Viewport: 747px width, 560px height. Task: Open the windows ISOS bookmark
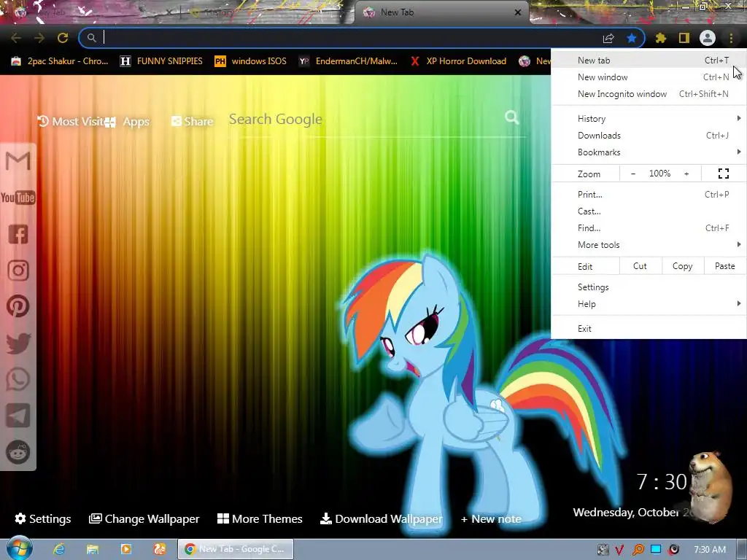coord(251,61)
